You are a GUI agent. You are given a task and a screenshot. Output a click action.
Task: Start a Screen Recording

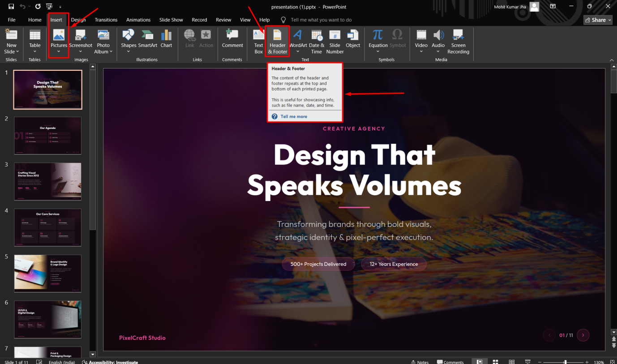[458, 41]
